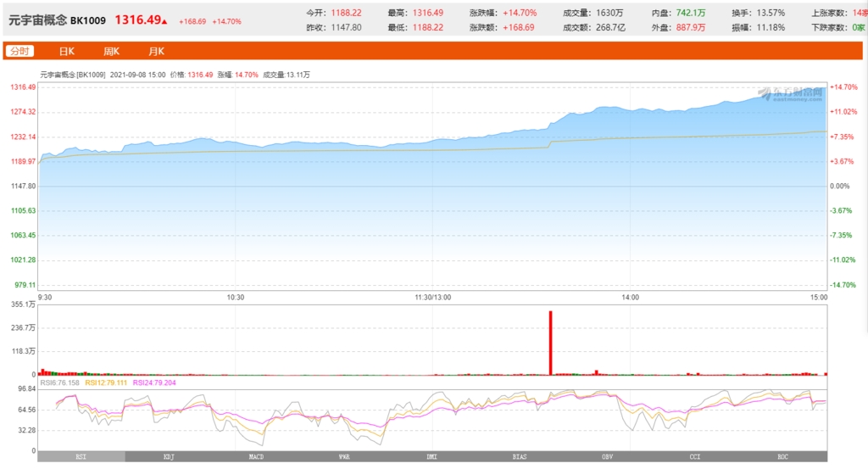
Task: Display the BIAS indicator
Action: click(520, 457)
